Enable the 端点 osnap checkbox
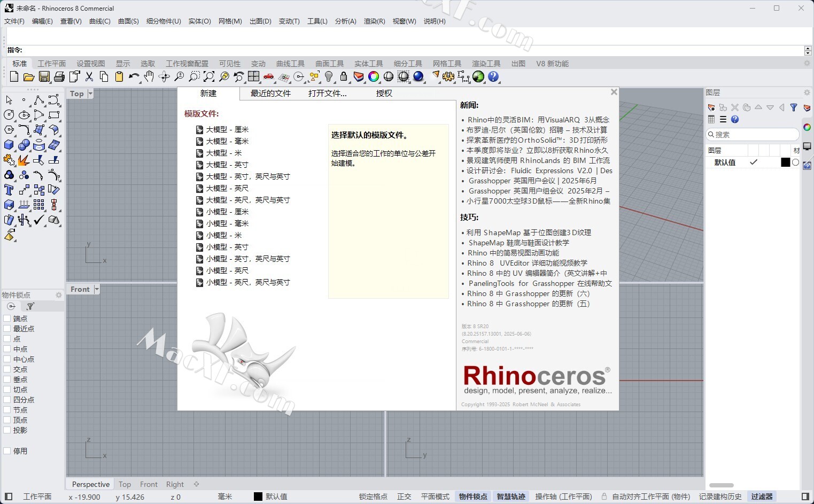814x504 pixels. point(7,319)
